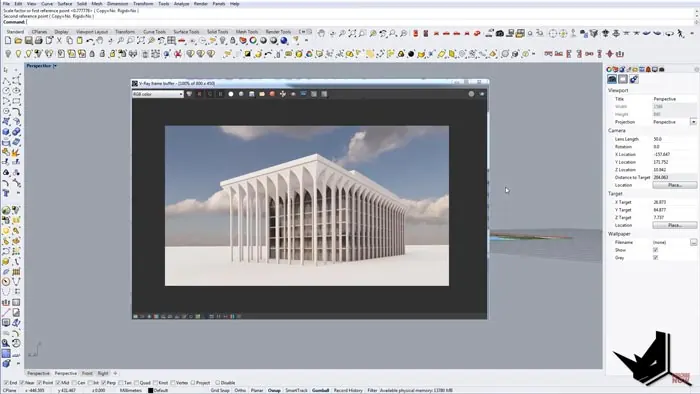Viewport: 700px width, 394px height.
Task: Click Place button for Camera Location
Action: pyautogui.click(x=674, y=185)
